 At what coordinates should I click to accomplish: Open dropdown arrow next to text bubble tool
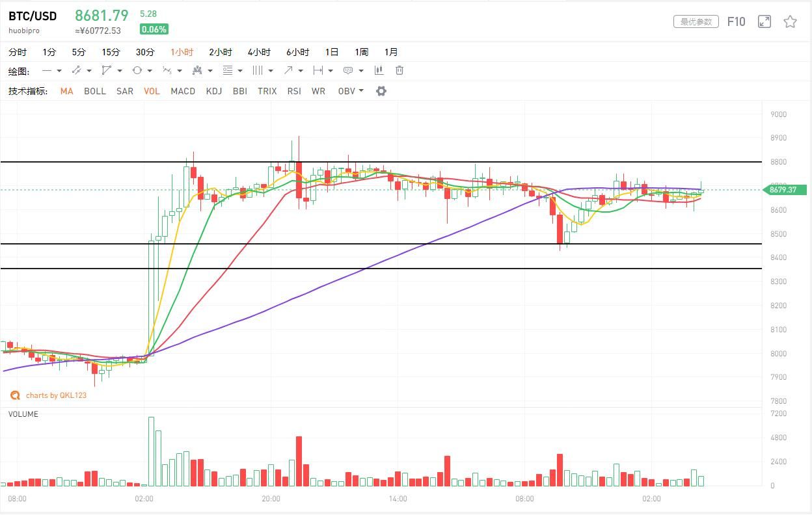tap(361, 70)
